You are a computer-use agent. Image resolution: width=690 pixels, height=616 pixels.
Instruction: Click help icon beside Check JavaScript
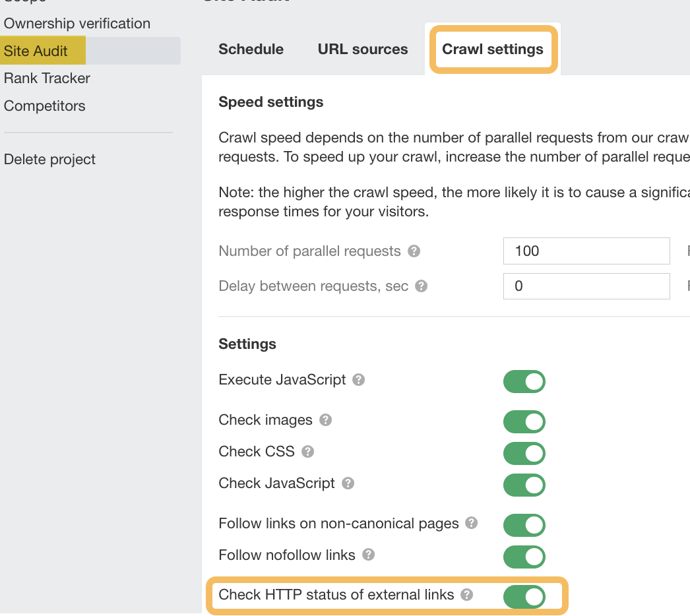click(348, 483)
